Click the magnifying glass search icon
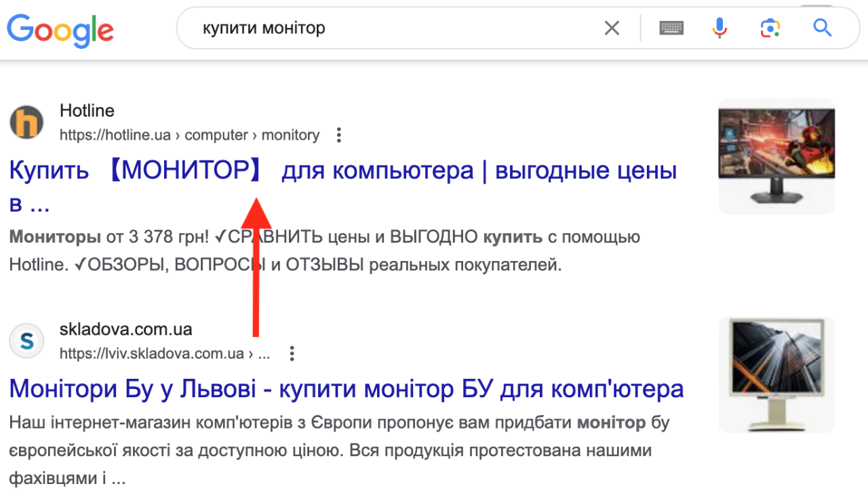 [x=822, y=28]
